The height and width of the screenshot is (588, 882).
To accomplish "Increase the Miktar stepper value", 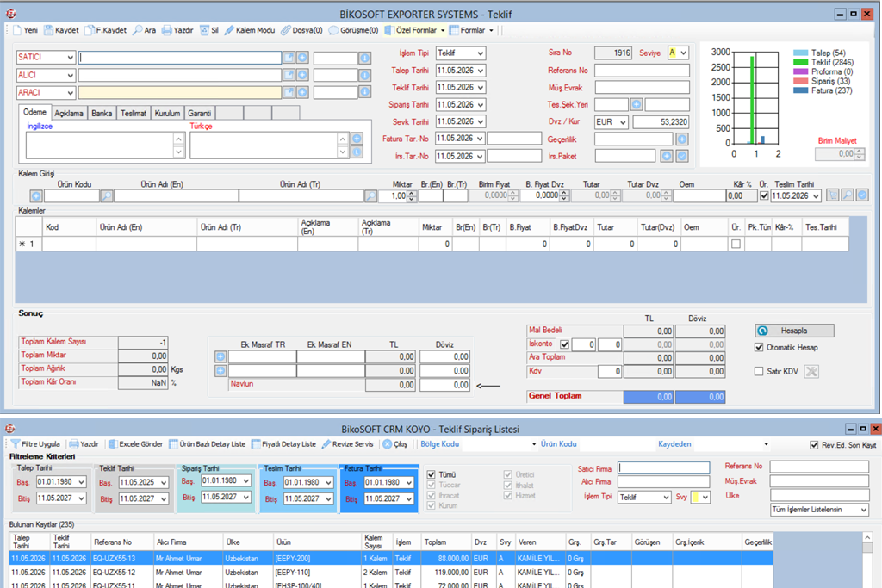I will click(x=411, y=193).
